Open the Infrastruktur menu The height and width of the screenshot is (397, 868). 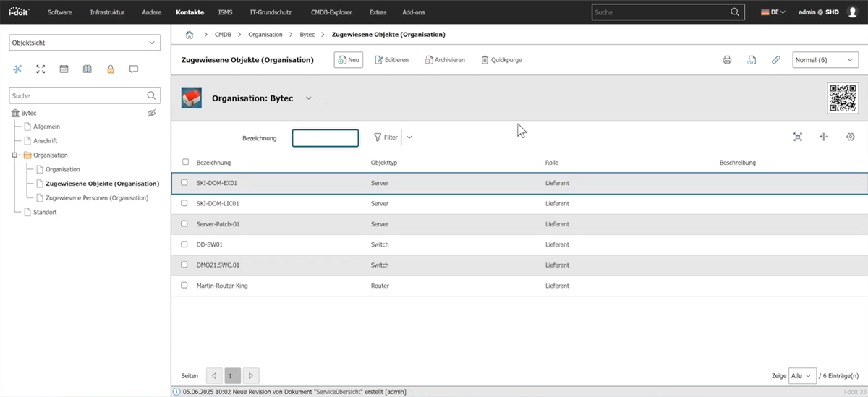point(108,12)
